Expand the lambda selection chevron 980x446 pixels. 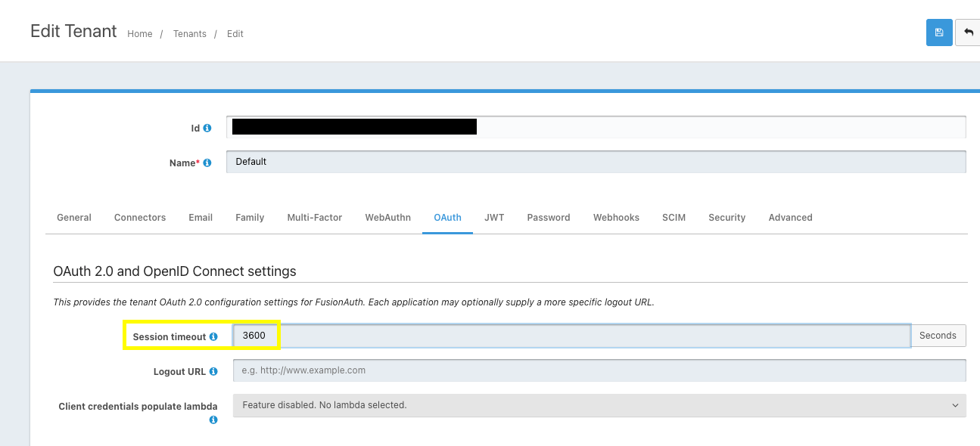pyautogui.click(x=955, y=405)
